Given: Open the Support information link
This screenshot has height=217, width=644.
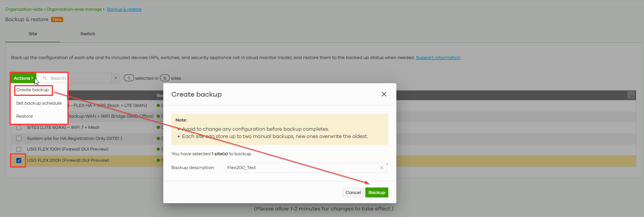Looking at the screenshot, I should 438,58.
